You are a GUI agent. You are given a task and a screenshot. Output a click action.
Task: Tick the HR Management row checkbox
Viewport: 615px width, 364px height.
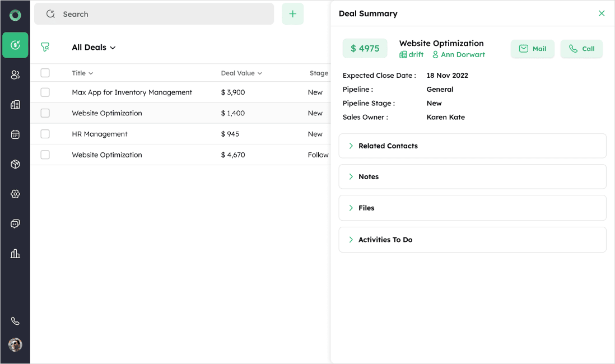point(45,134)
